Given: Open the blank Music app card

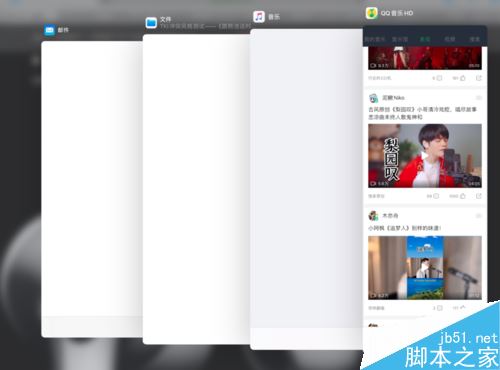Looking at the screenshot, I should click(306, 189).
